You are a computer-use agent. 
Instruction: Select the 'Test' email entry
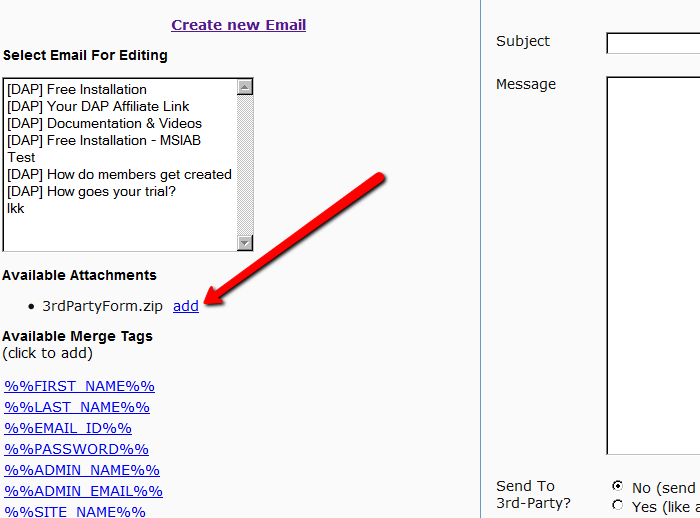(22, 158)
